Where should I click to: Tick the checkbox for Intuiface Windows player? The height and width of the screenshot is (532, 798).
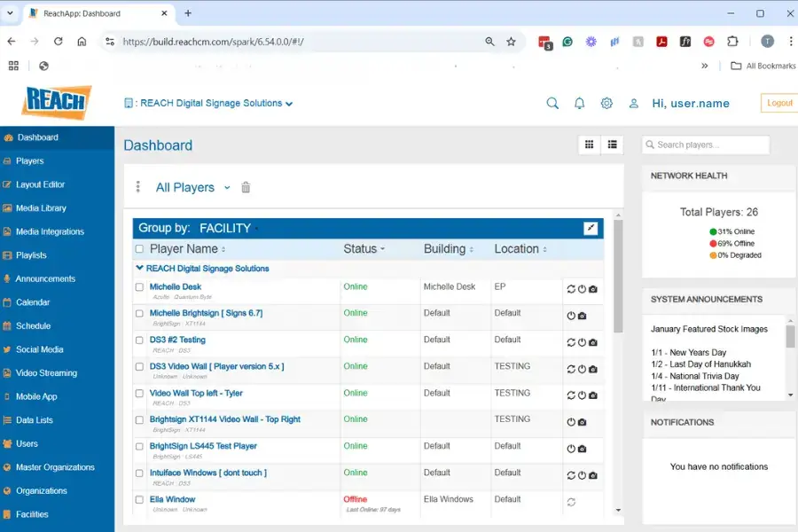(139, 473)
